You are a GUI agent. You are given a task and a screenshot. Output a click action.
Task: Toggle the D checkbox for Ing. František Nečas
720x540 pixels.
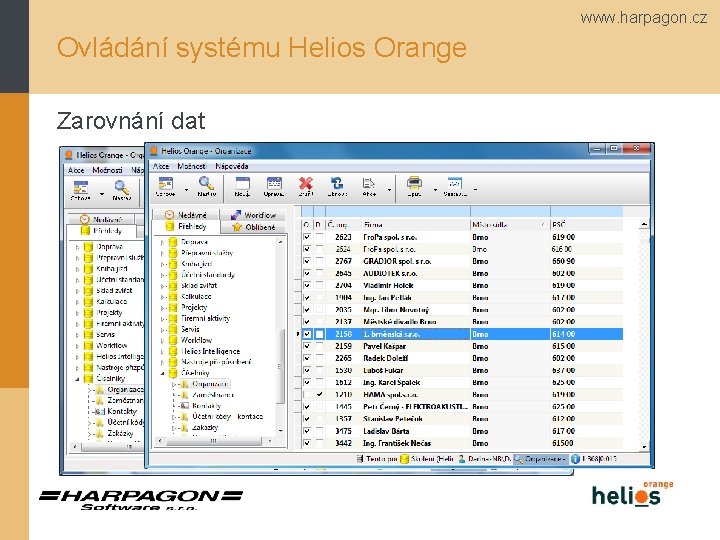click(x=319, y=443)
